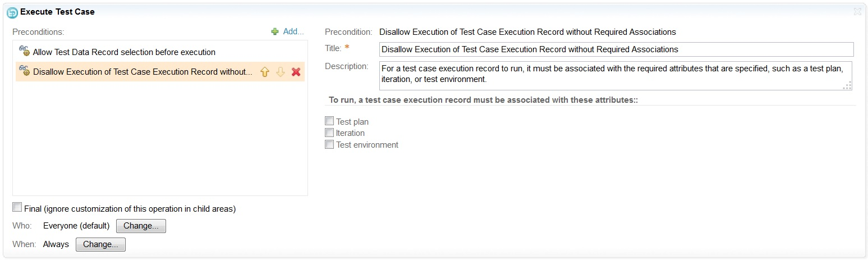Move selected precondition down with arrow
The width and height of the screenshot is (868, 260).
(x=281, y=72)
